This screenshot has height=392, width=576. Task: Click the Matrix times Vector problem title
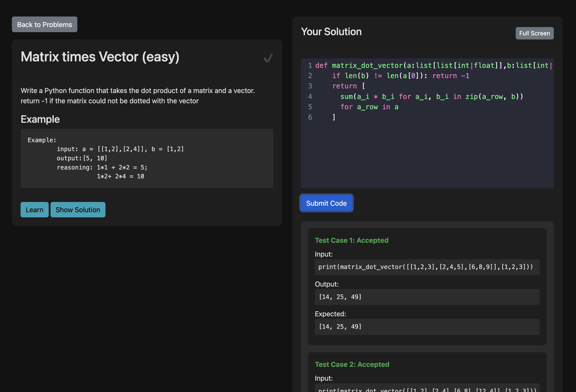(100, 57)
